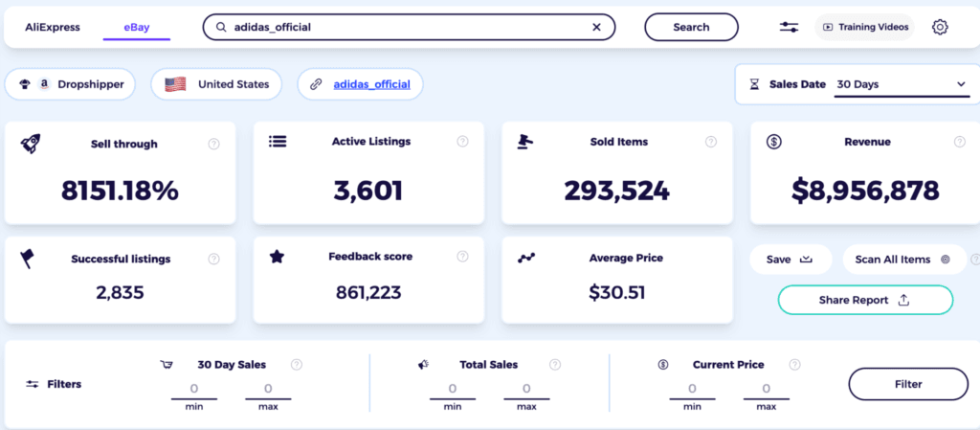This screenshot has height=430, width=980.
Task: Click the Revenue dollar icon
Action: click(773, 142)
